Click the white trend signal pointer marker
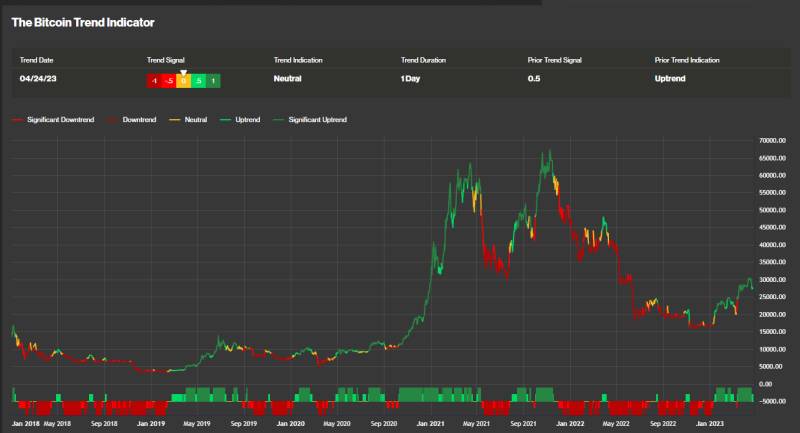800x433 pixels. pyautogui.click(x=184, y=73)
